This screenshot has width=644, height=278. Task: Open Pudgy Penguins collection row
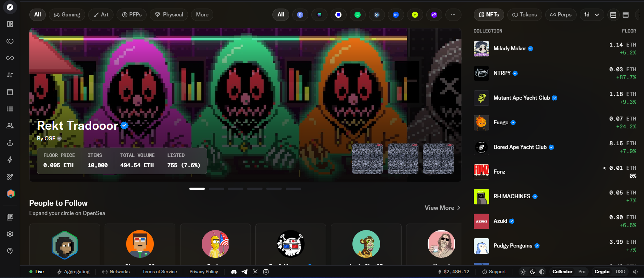pyautogui.click(x=555, y=246)
